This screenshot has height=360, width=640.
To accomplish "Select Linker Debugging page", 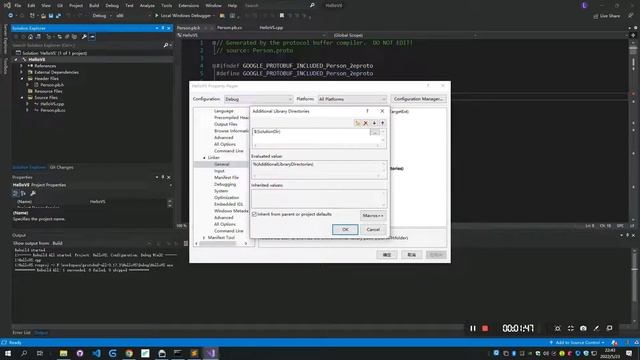I will (x=225, y=184).
